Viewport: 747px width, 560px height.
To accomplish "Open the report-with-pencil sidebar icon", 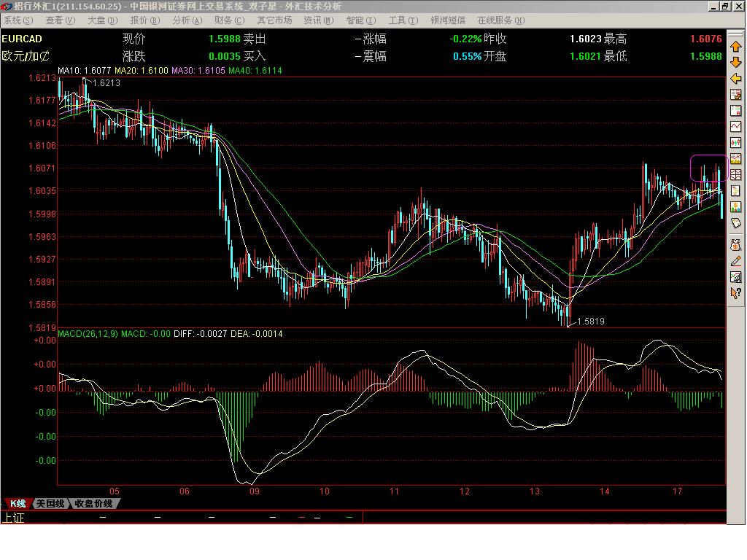I will (x=736, y=95).
